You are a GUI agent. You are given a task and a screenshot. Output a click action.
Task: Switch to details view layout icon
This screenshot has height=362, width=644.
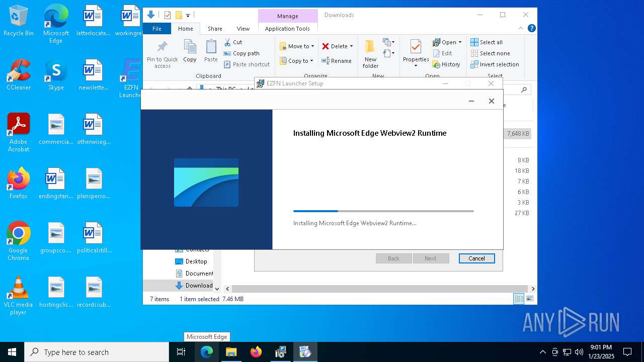[518, 299]
